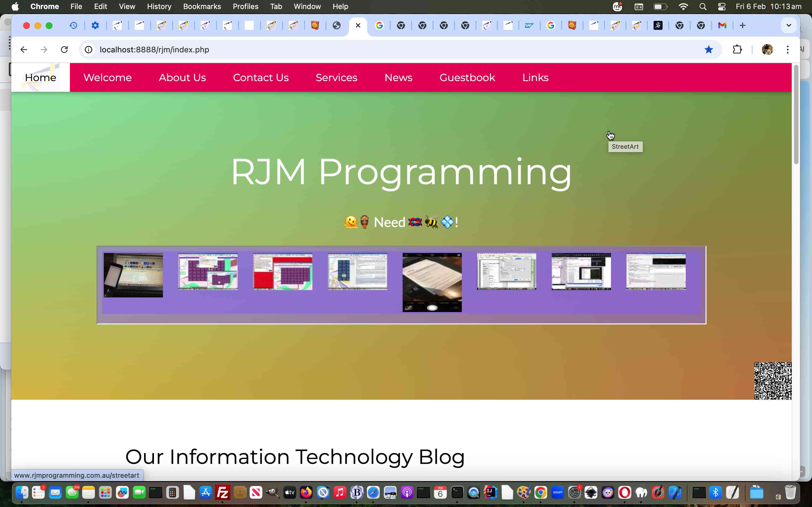Image resolution: width=812 pixels, height=507 pixels.
Task: Open the Extensions puzzle icon
Action: point(737,50)
